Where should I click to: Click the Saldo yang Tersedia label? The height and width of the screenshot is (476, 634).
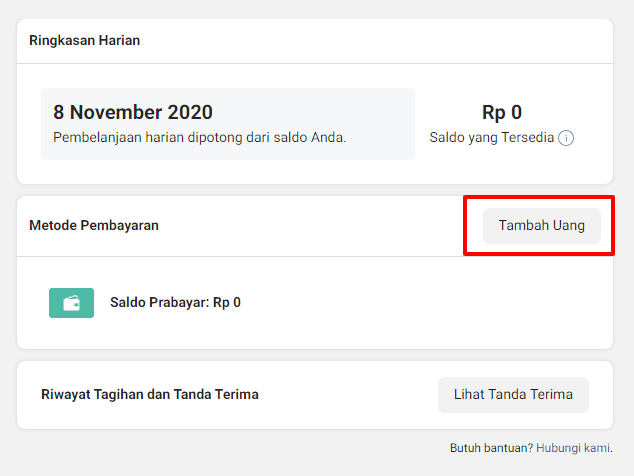(491, 138)
